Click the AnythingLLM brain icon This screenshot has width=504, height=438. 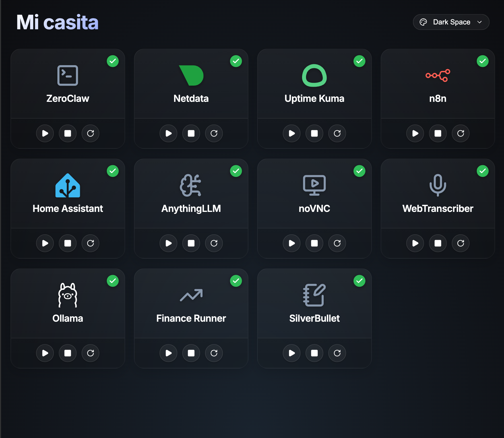coord(191,185)
